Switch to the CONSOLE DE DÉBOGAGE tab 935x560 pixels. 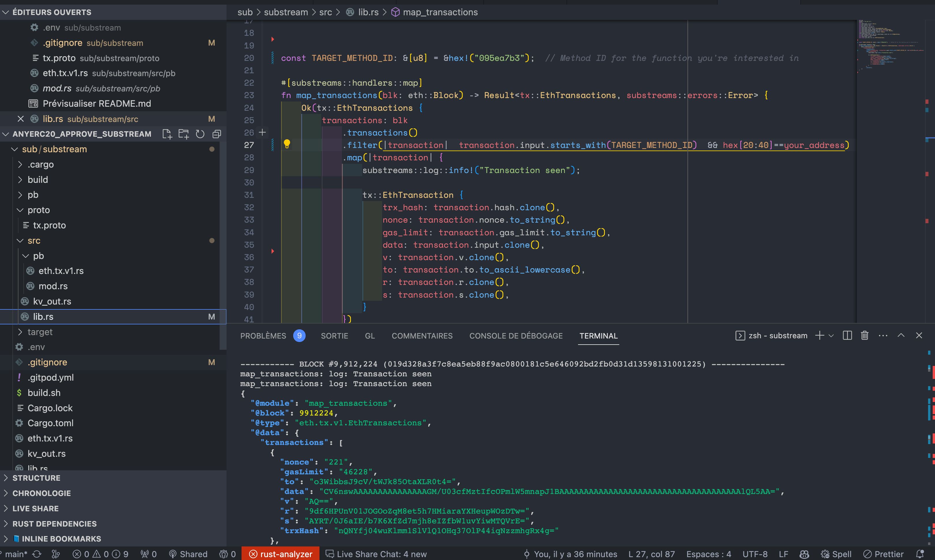[516, 335]
